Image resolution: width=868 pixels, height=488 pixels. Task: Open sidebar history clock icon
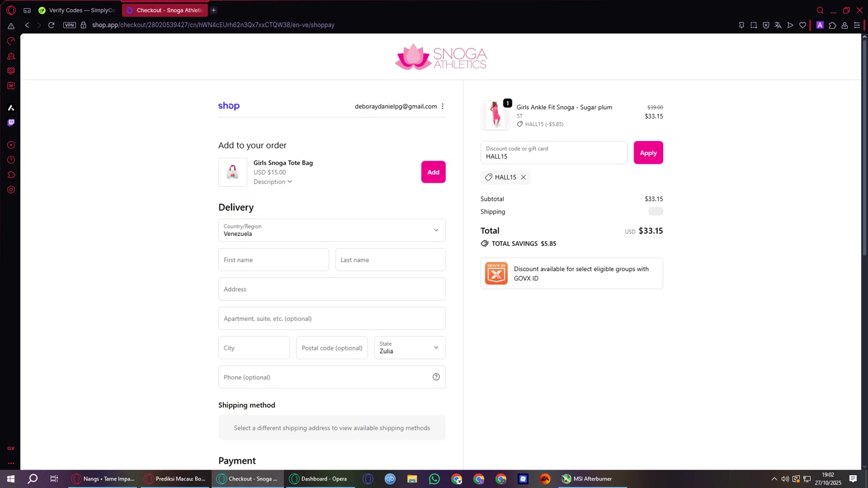coord(11,160)
